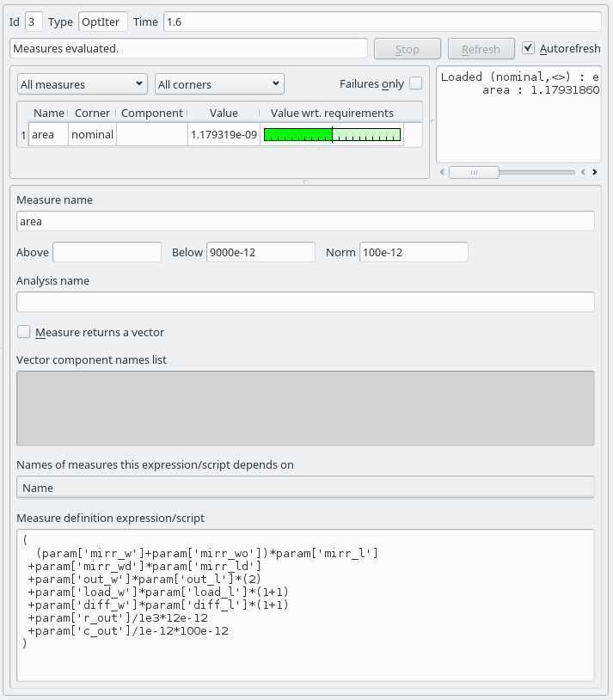Focus the Analysis name input
613x700 pixels.
tap(305, 302)
